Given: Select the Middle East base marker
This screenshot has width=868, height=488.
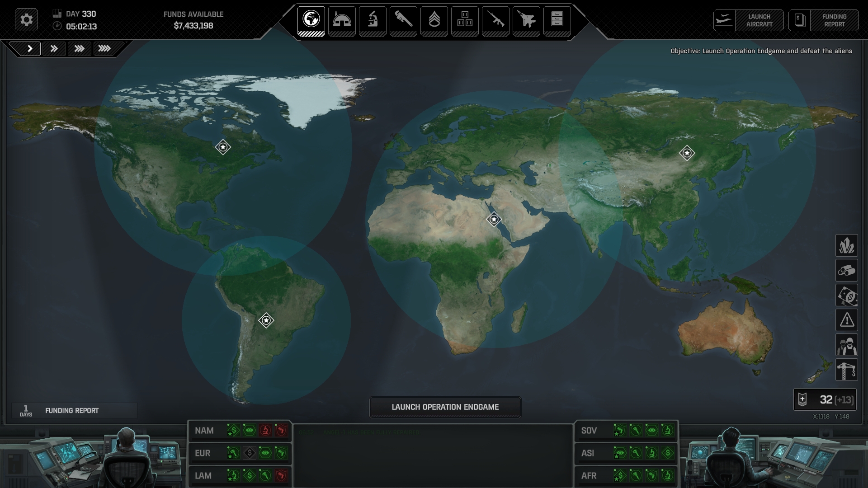Looking at the screenshot, I should 494,220.
